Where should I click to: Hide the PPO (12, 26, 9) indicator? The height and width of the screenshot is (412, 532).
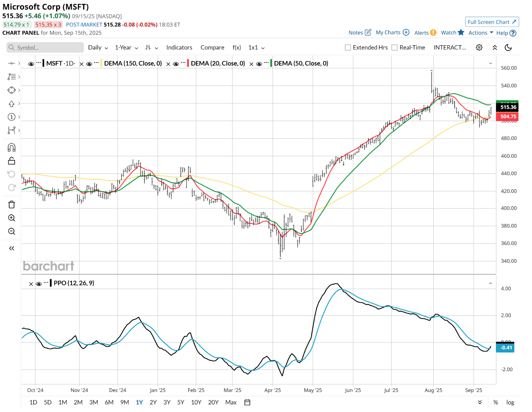coord(39,284)
